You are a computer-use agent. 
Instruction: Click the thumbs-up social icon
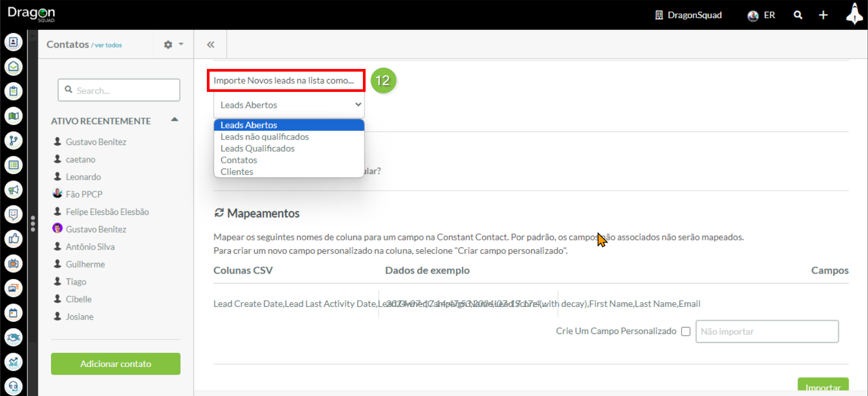(x=13, y=239)
